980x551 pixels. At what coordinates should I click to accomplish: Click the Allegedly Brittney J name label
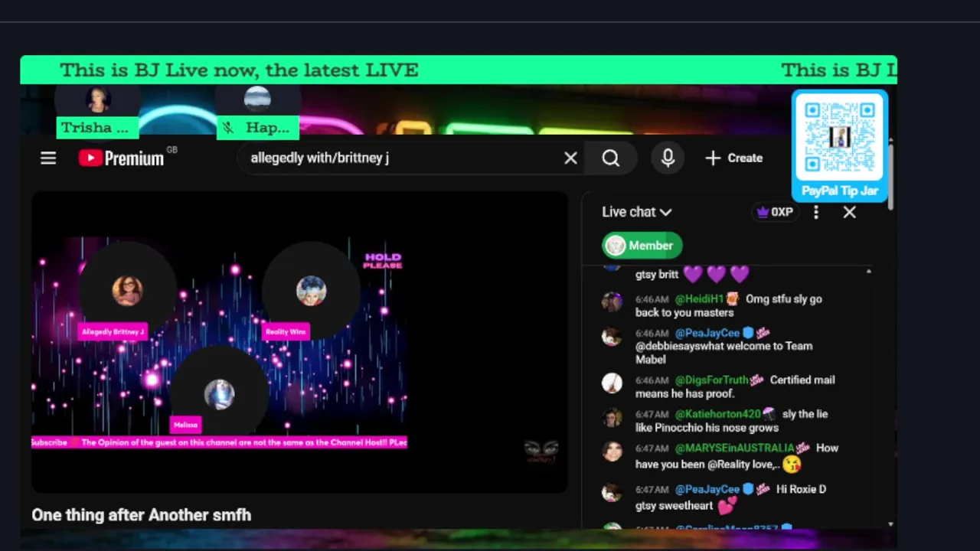pyautogui.click(x=113, y=332)
